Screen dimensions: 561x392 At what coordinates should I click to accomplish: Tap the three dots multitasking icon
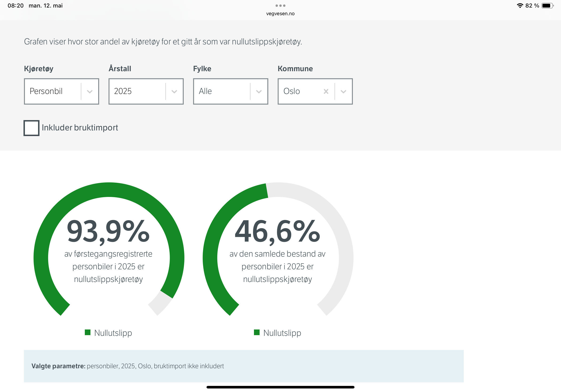click(280, 5)
